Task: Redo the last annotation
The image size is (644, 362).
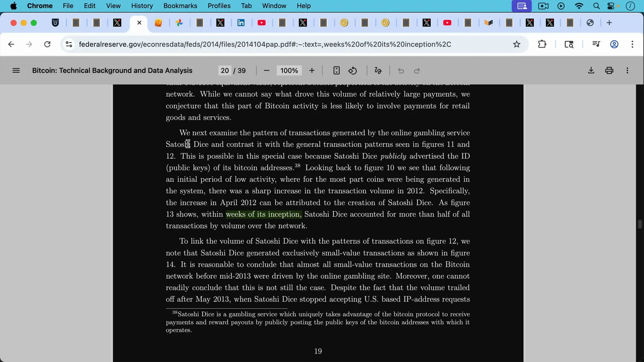Action: pos(417,71)
